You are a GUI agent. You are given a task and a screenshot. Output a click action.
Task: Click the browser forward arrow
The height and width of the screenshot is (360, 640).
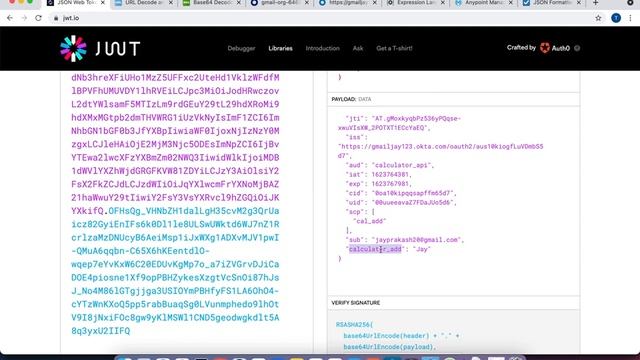pos(24,18)
